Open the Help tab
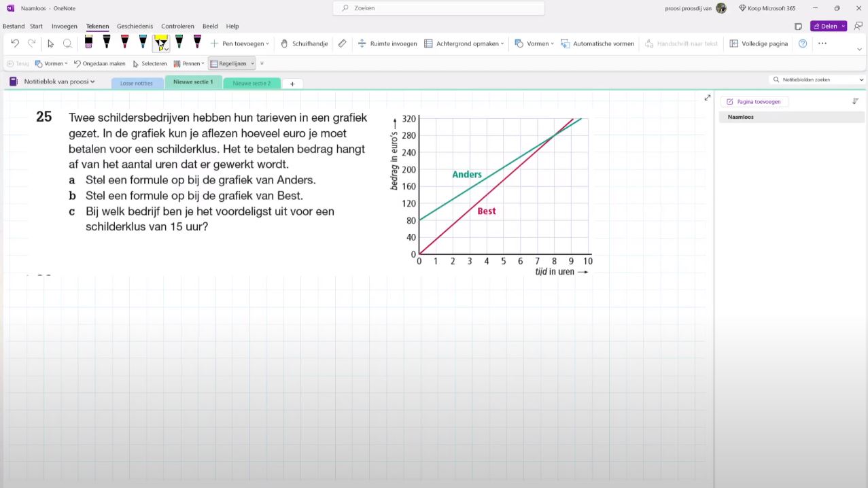This screenshot has width=868, height=488. [x=232, y=27]
